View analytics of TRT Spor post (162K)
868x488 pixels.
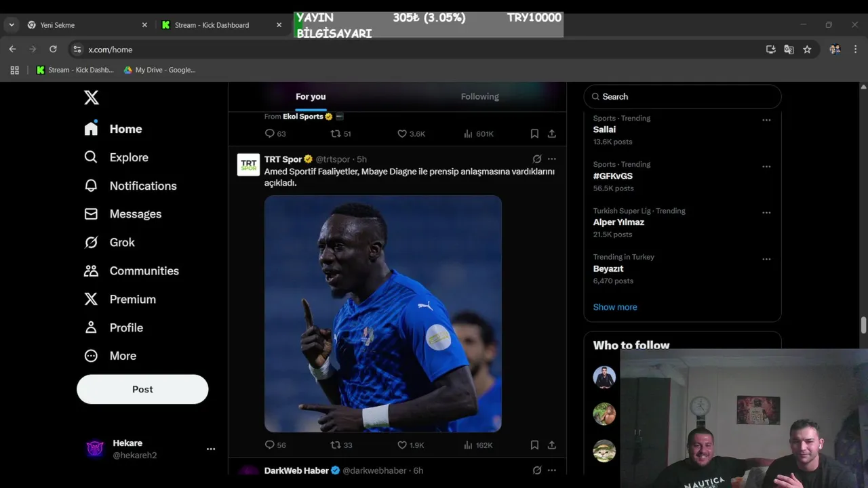pos(478,445)
